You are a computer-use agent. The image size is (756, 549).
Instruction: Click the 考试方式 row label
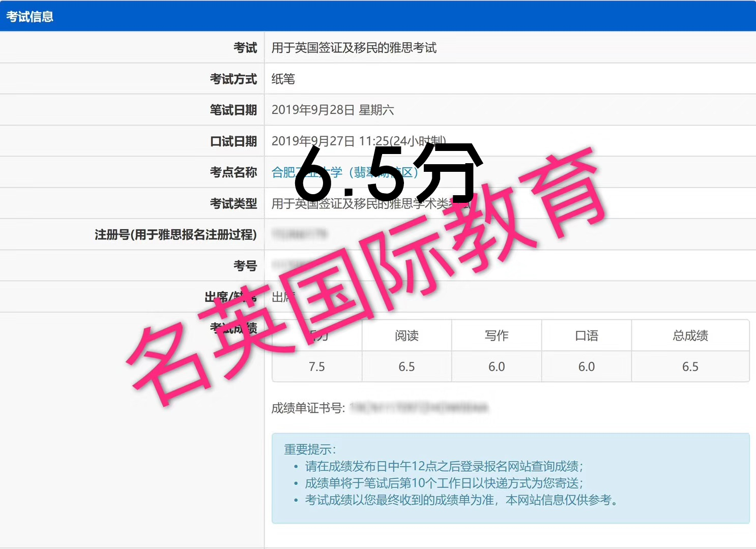pyautogui.click(x=234, y=79)
